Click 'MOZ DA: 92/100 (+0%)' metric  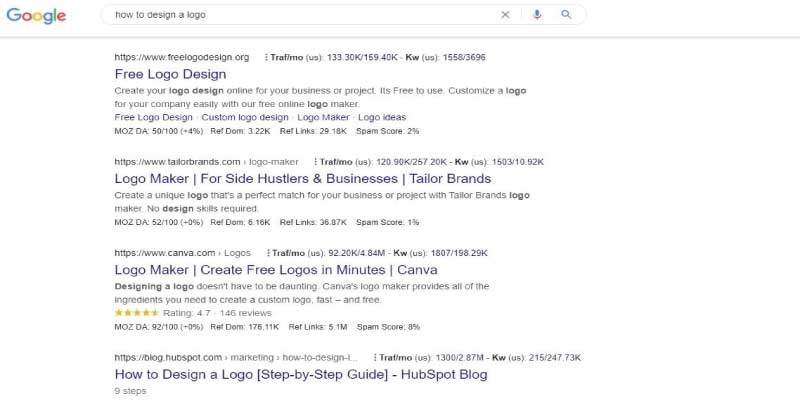[x=159, y=327]
